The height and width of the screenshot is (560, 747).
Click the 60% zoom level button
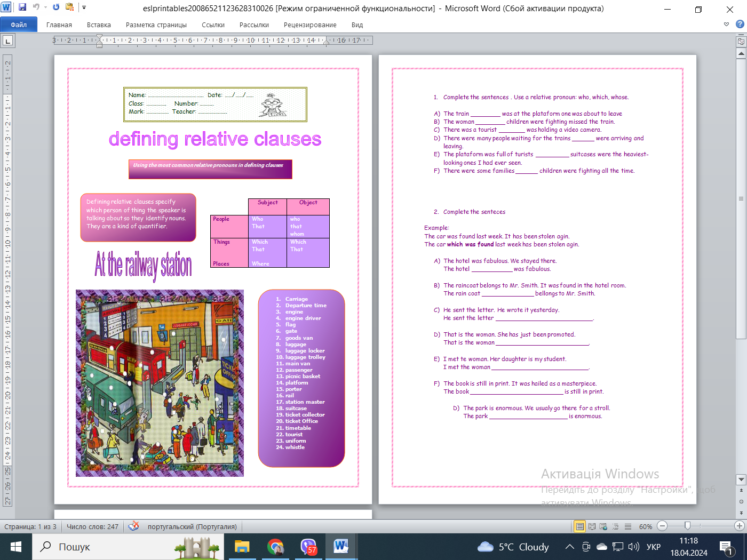tap(646, 526)
